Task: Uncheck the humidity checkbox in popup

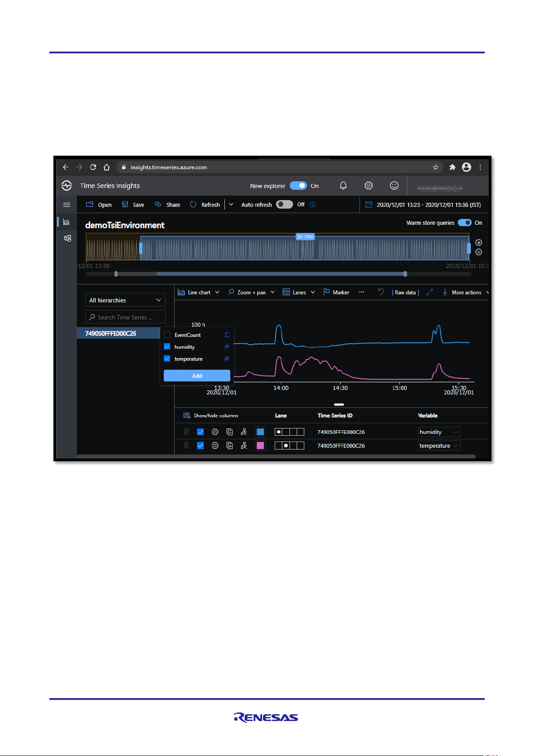Action: [167, 346]
